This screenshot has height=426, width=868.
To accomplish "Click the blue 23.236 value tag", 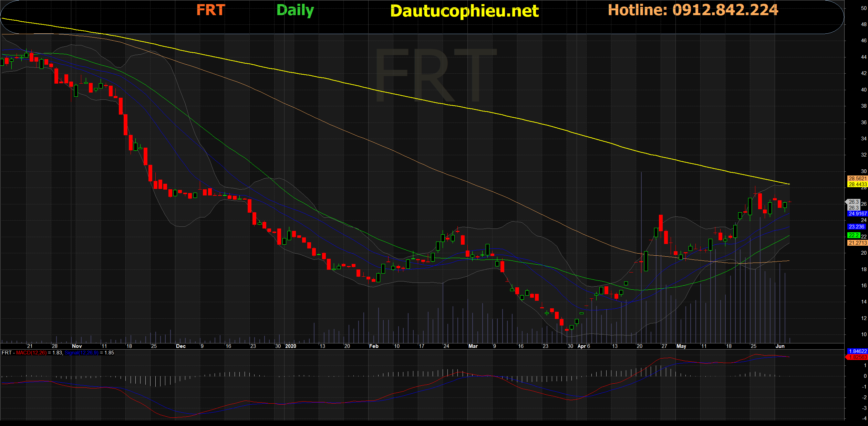I will tap(856, 227).
